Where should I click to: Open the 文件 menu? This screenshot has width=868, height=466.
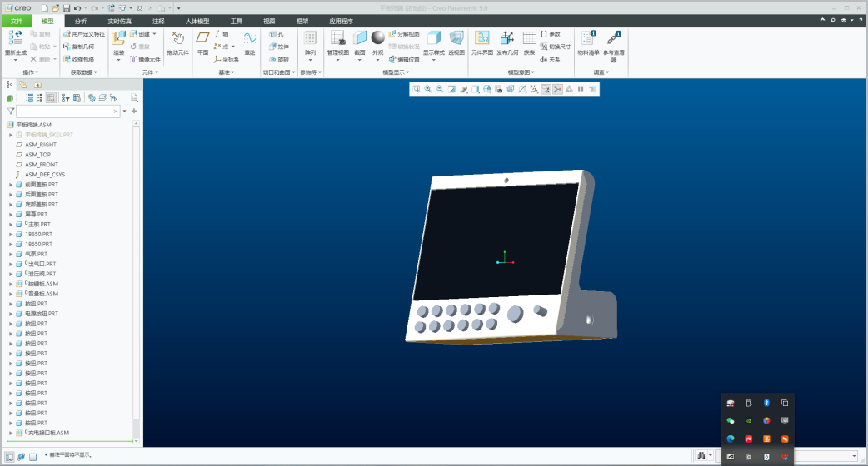tap(16, 21)
